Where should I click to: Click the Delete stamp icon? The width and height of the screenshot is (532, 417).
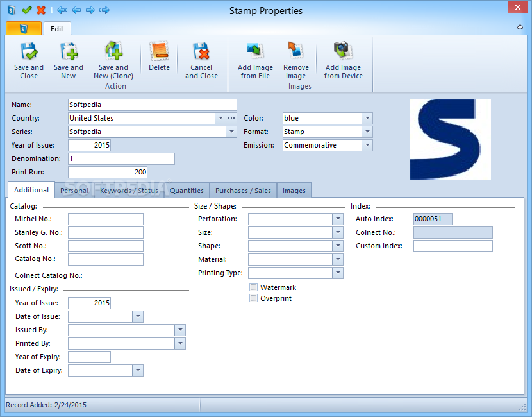pos(159,51)
